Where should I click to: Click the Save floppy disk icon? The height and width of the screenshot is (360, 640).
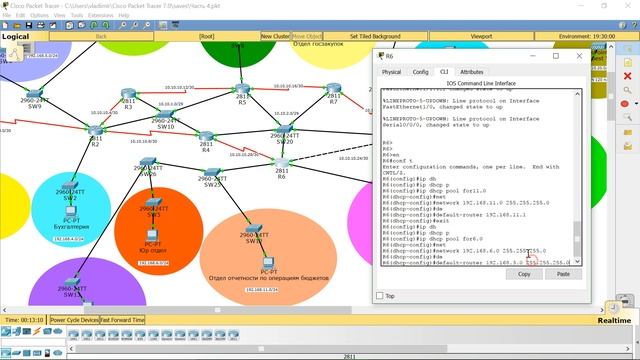[x=29, y=25]
